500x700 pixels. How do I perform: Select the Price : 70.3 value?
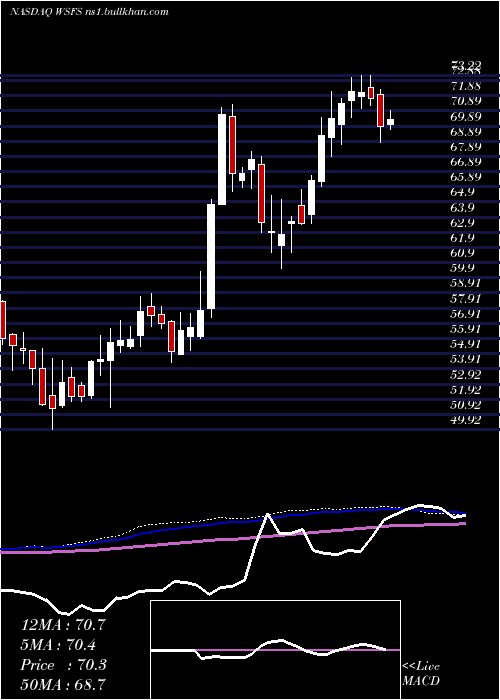click(x=63, y=665)
